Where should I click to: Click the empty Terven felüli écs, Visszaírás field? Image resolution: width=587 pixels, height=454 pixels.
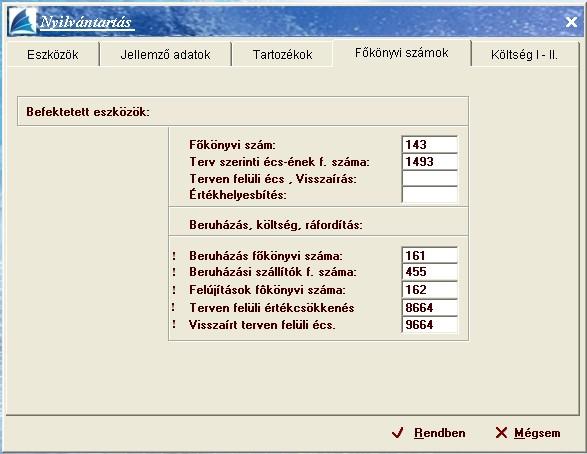[x=429, y=178]
